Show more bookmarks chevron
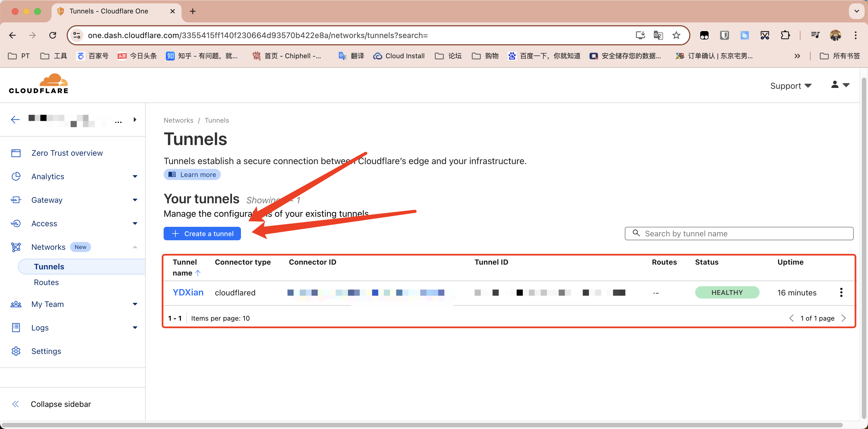Image resolution: width=868 pixels, height=429 pixels. 797,56
